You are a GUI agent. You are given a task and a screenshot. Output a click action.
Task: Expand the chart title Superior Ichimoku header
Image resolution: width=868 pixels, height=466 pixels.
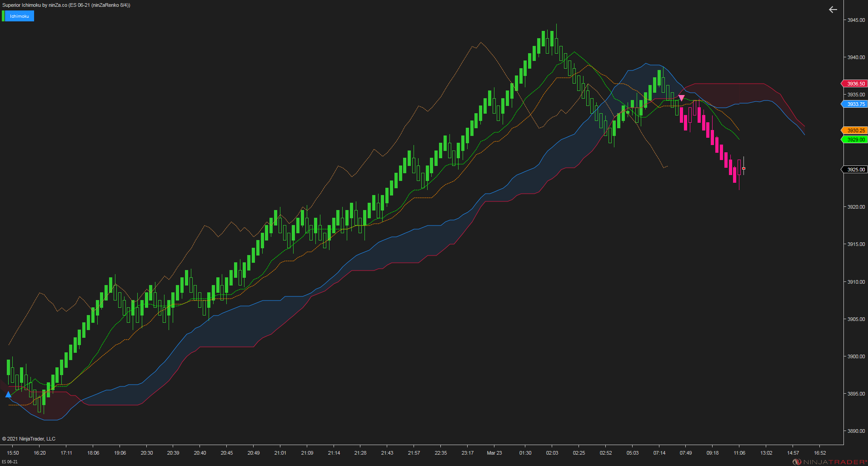[68, 5]
